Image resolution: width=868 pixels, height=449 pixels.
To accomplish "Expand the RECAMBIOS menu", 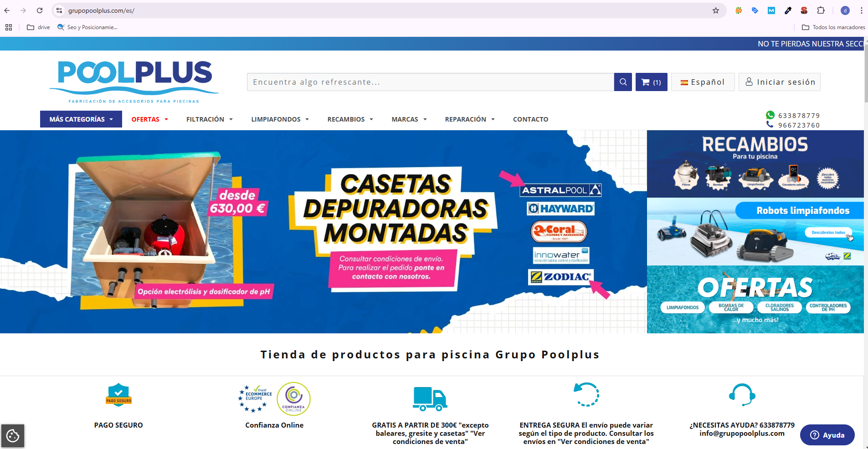I will pyautogui.click(x=350, y=119).
